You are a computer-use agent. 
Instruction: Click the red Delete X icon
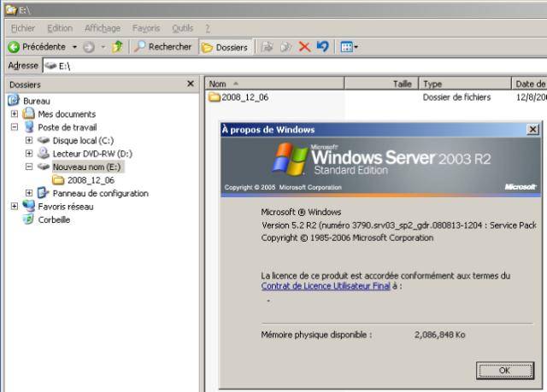coord(304,46)
